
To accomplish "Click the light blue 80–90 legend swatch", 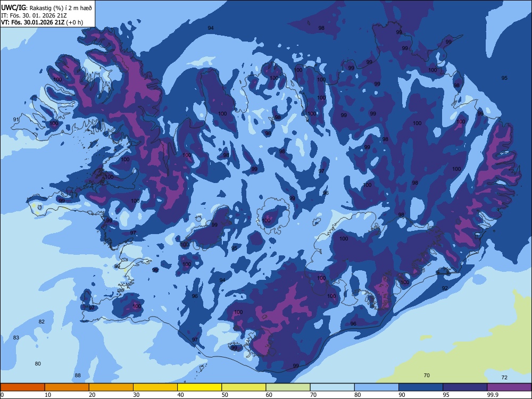I will (377, 387).
